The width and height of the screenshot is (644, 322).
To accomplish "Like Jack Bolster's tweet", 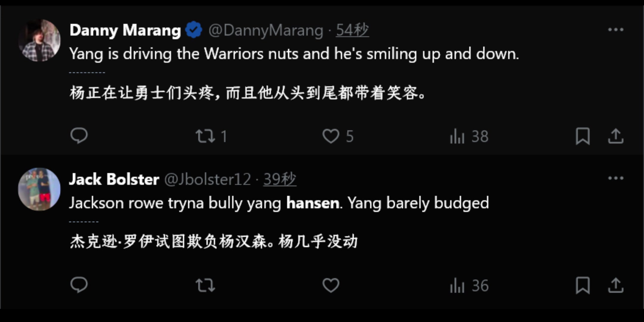I will pyautogui.click(x=331, y=285).
